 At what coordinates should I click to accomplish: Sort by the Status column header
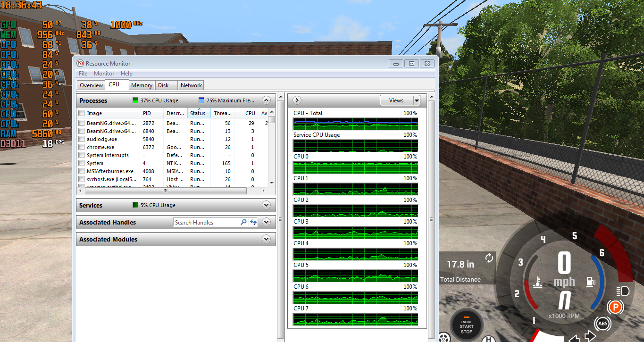pyautogui.click(x=199, y=113)
